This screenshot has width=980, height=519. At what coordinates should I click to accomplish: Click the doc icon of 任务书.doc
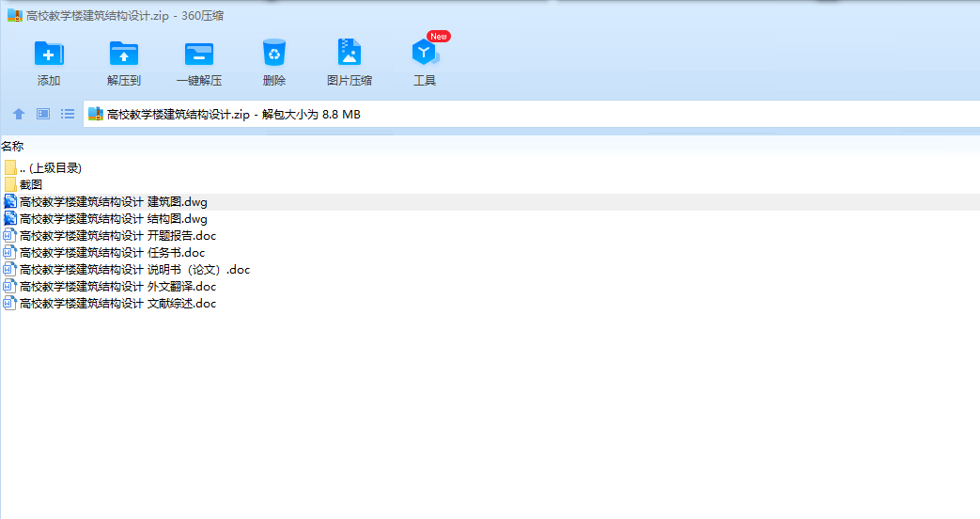pyautogui.click(x=10, y=252)
